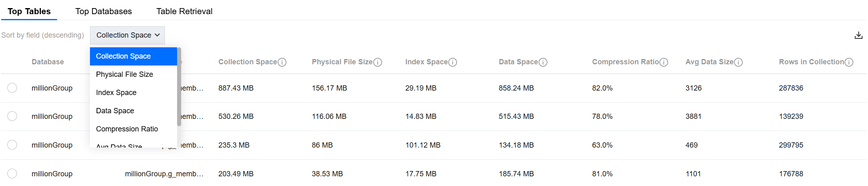Select the radio button for the 235.3 MB row

(12, 145)
